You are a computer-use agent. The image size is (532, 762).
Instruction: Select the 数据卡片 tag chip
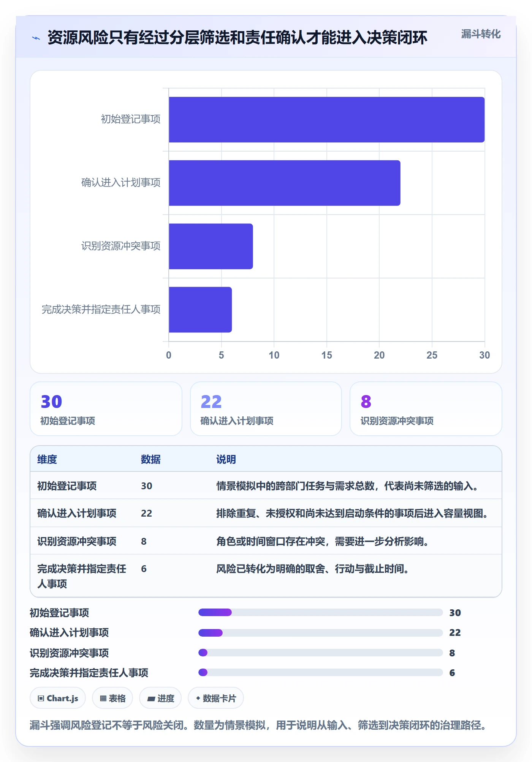(x=216, y=698)
